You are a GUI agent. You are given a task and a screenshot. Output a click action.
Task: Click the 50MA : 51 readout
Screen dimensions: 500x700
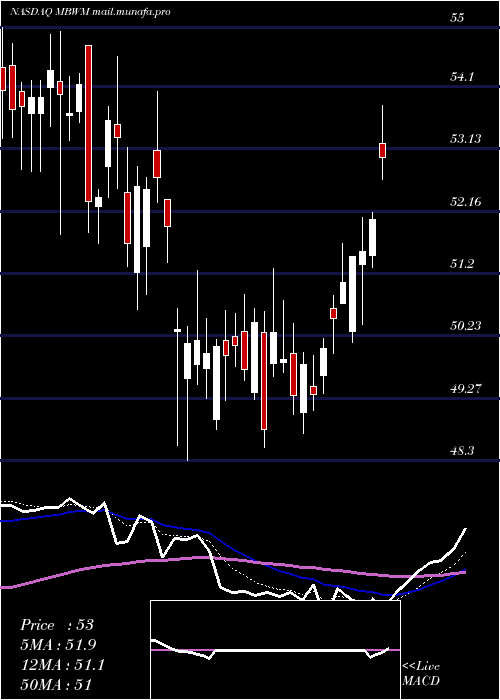tap(56, 685)
